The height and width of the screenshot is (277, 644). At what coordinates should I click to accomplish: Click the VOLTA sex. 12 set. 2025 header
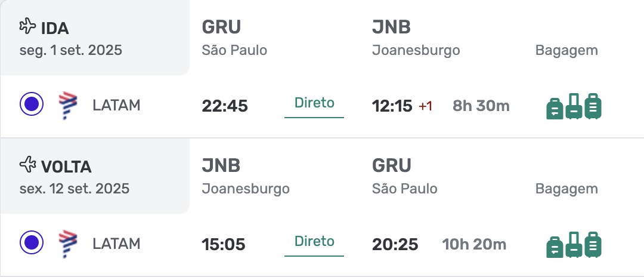(75, 177)
